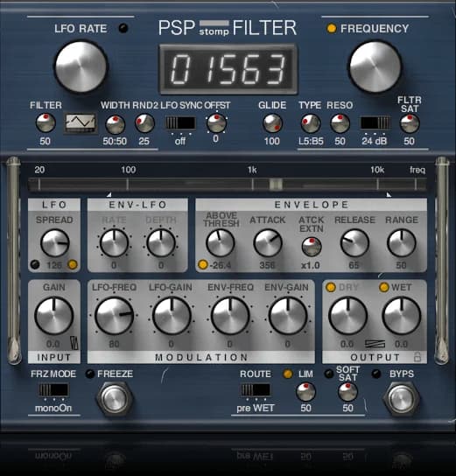Click the large FREQUENCY knob
The height and width of the screenshot is (476, 456).
click(375, 67)
